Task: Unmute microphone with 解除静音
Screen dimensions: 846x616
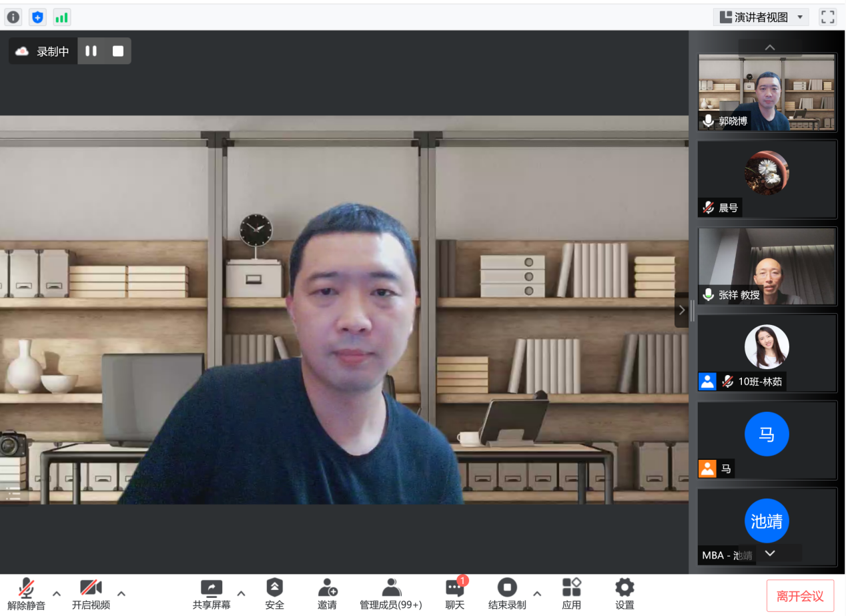Action: (x=27, y=594)
